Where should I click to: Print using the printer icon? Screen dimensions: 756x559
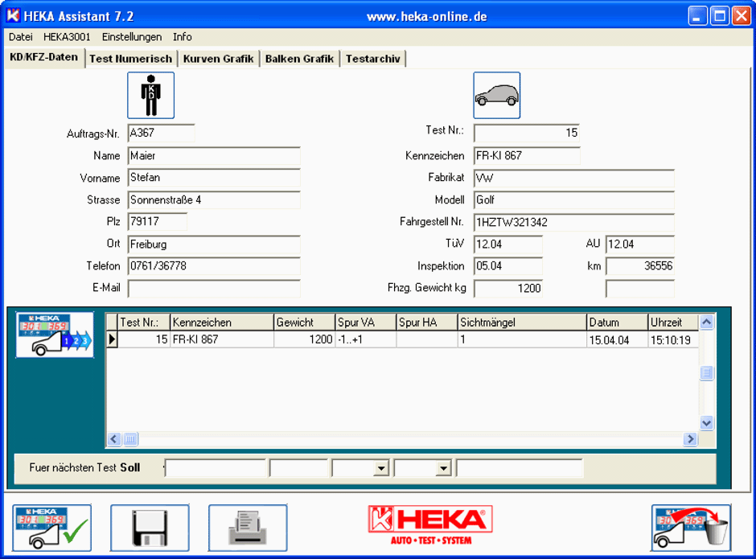(x=248, y=528)
